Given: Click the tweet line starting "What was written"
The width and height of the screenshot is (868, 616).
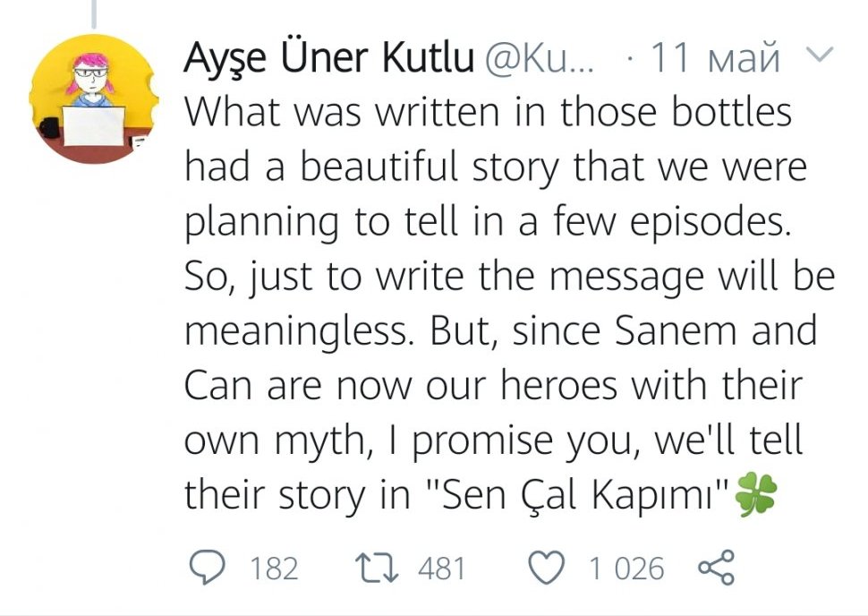Looking at the screenshot, I should [488, 113].
